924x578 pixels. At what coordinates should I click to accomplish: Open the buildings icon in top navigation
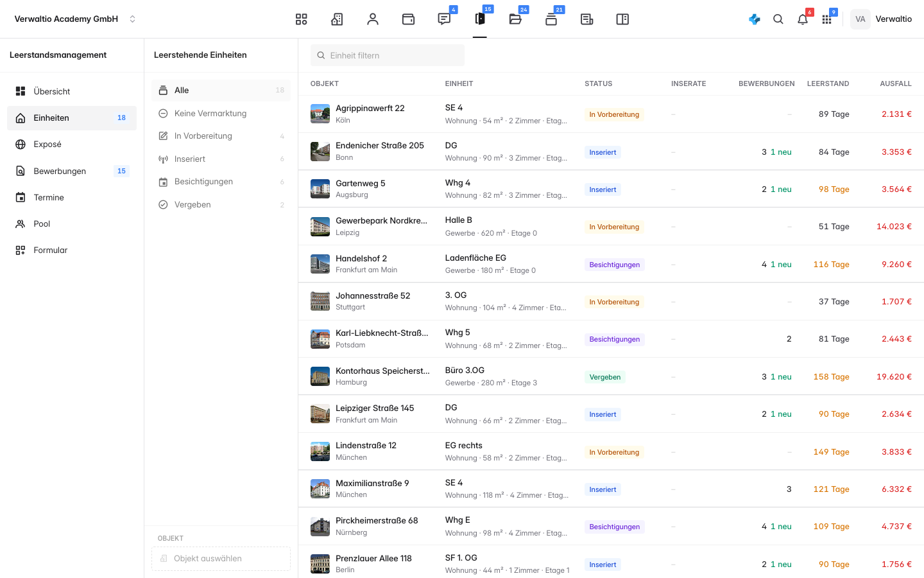coord(337,19)
